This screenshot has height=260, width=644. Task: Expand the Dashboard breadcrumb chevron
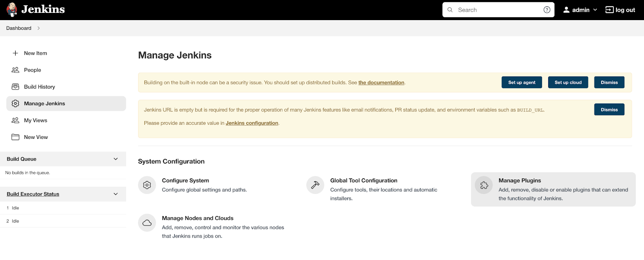(38, 28)
